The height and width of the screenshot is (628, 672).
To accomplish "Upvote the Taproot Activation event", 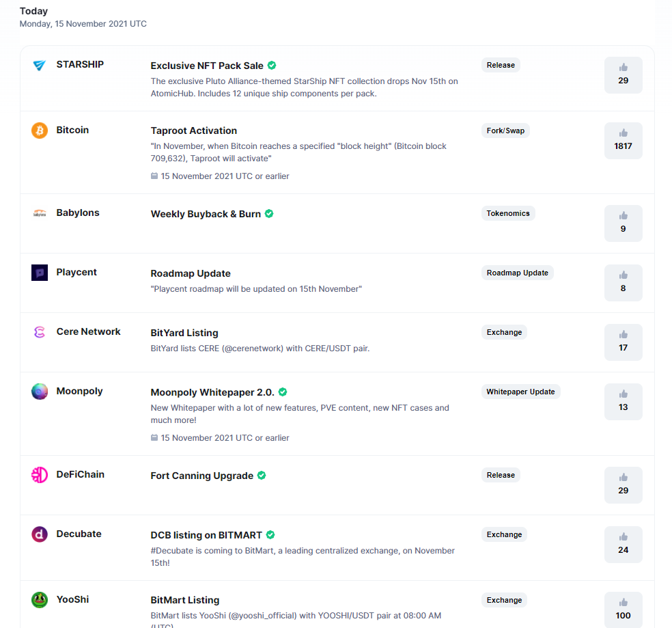I will (x=623, y=141).
